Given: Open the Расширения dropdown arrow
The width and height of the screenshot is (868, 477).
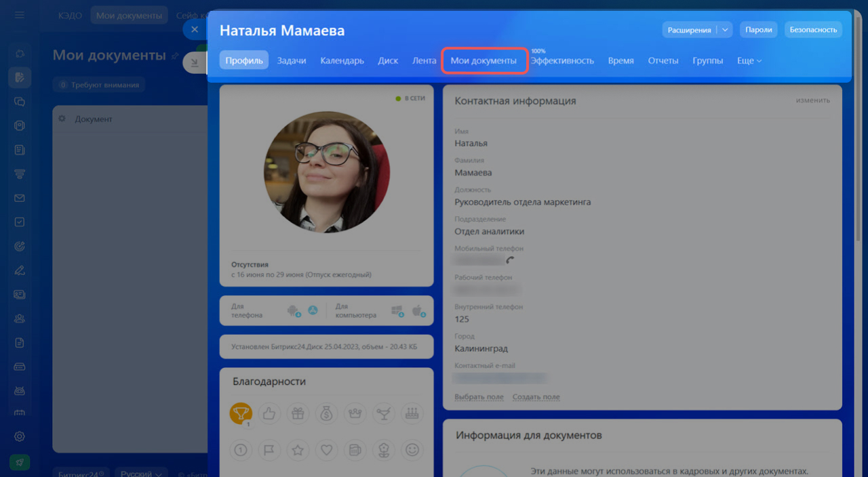Looking at the screenshot, I should click(725, 30).
